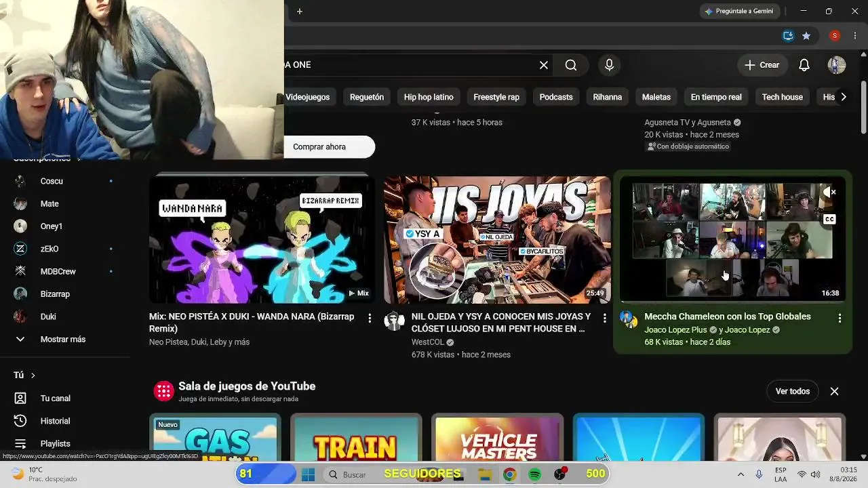Show more filter chips with right arrow
The height and width of the screenshot is (488, 868).
click(x=844, y=97)
